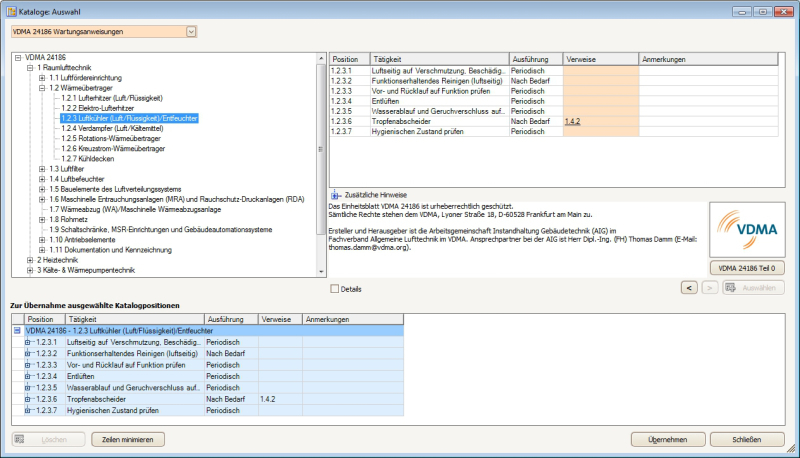
Task: Collapse the 1 Raumlufttechnik tree node
Action: pyautogui.click(x=30, y=68)
